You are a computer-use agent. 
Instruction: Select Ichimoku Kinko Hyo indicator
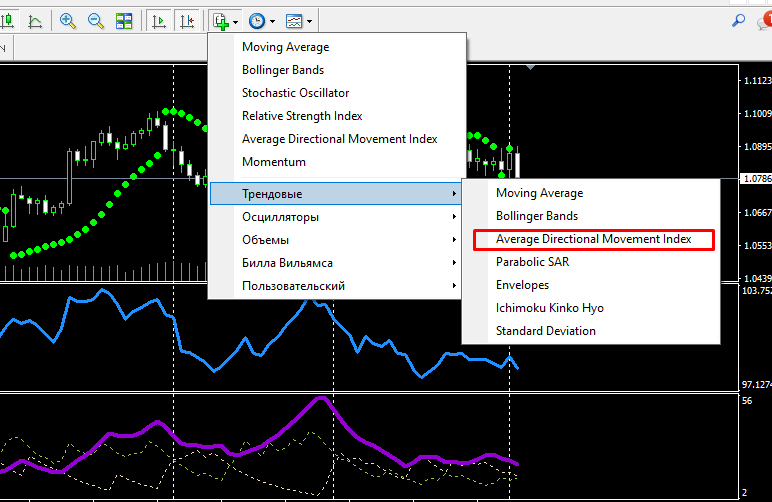(591, 308)
